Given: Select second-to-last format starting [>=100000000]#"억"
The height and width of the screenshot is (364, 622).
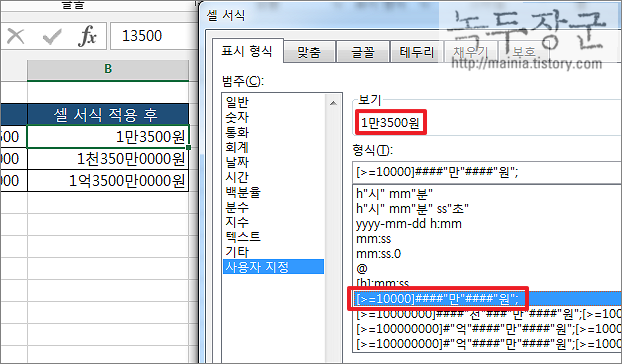Looking at the screenshot, I should [487, 329].
